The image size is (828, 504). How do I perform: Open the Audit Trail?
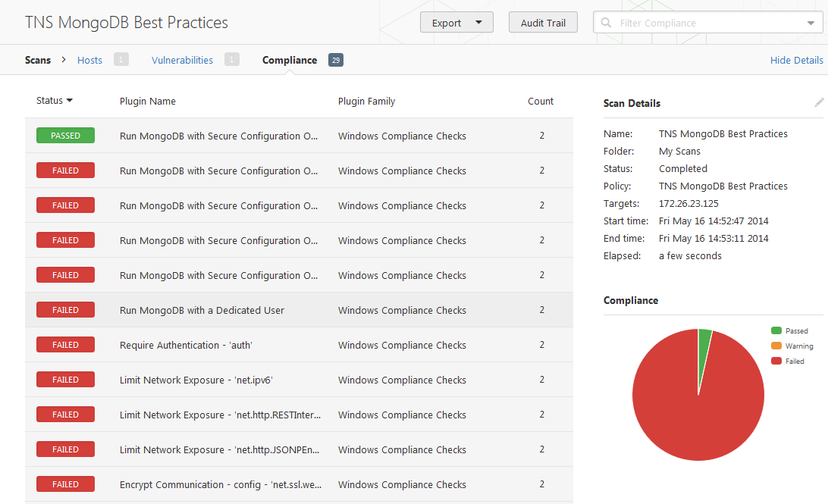click(543, 23)
